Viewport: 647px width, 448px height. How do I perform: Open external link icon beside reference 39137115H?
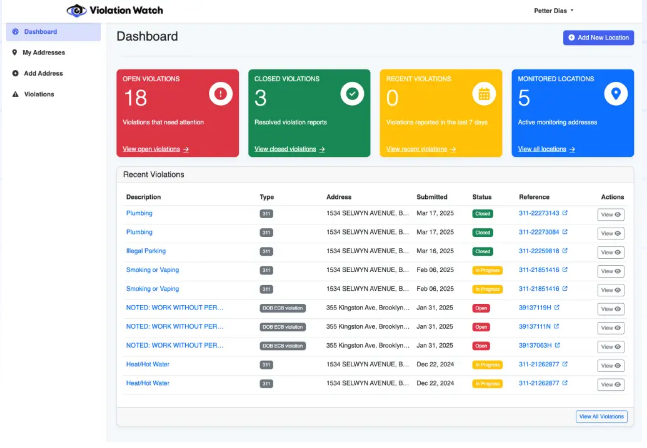coord(557,308)
